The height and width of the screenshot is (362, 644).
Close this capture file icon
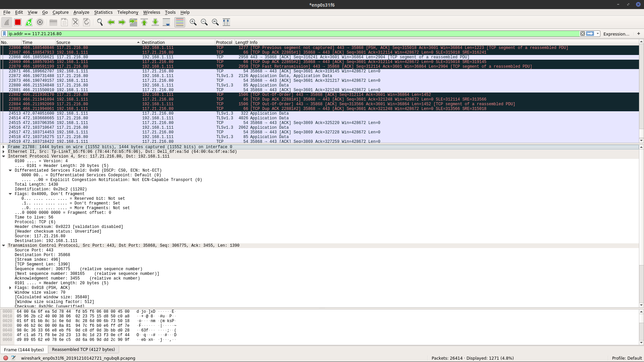[x=75, y=22]
